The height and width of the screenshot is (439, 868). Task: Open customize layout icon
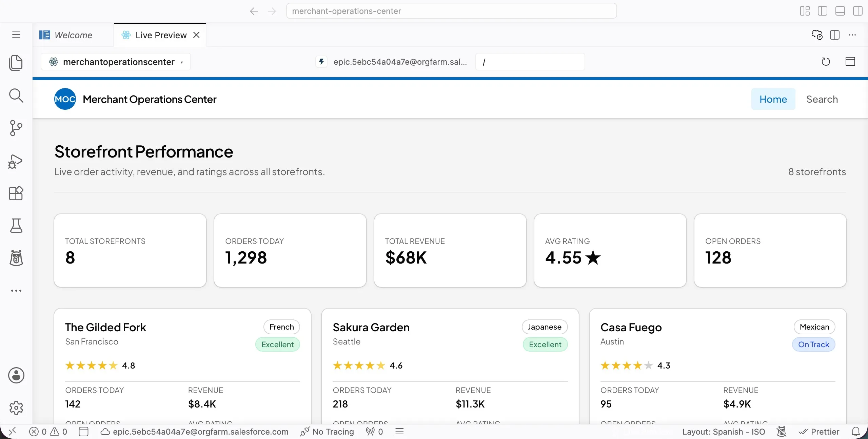[805, 11]
